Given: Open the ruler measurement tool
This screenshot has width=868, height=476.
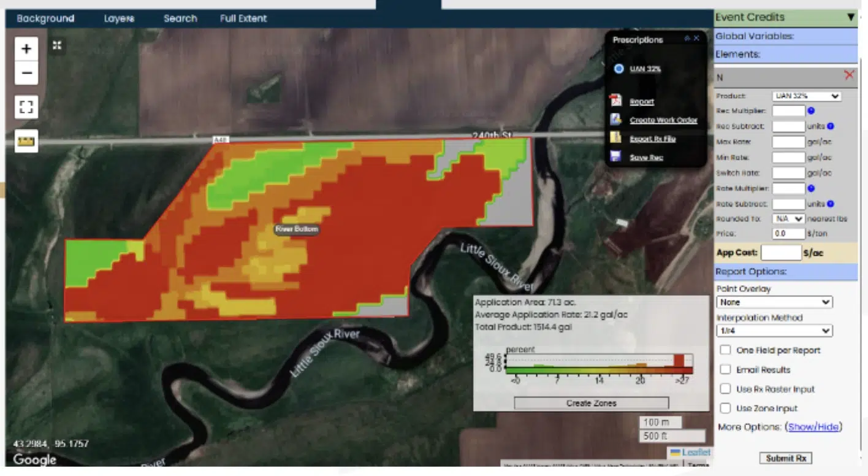Looking at the screenshot, I should [26, 140].
